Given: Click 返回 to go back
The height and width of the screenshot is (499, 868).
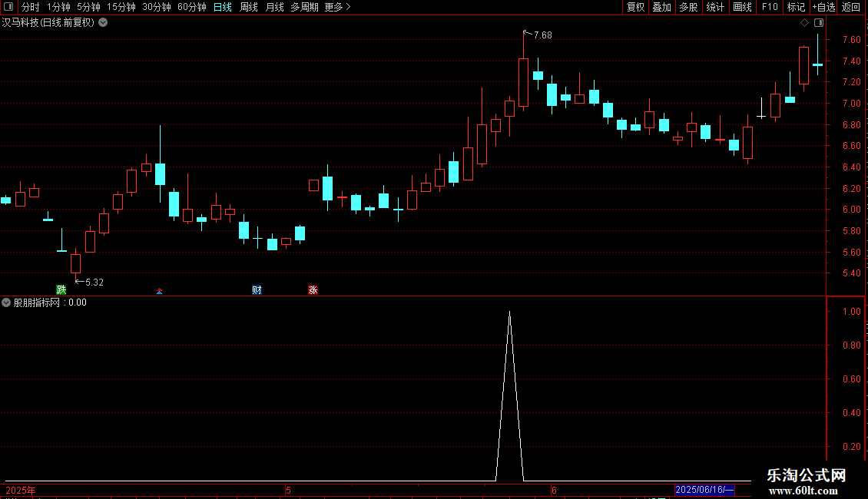Looking at the screenshot, I should (851, 7).
